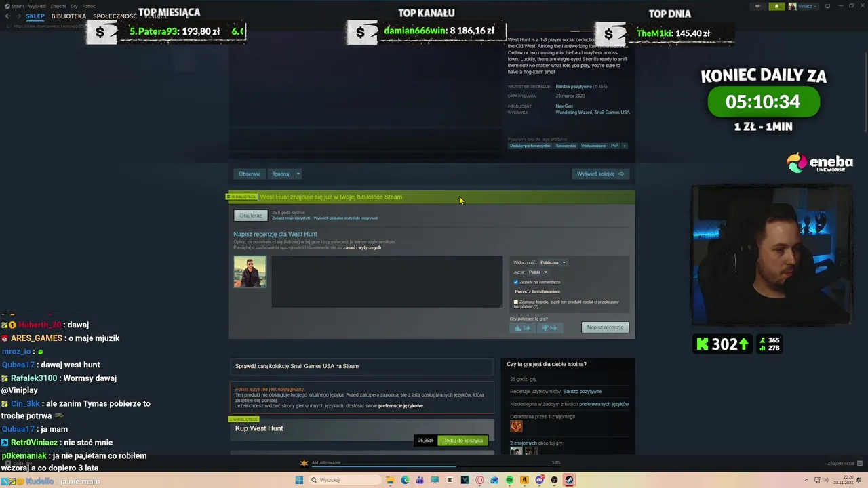The height and width of the screenshot is (488, 868).
Task: Open the Wyświetl menu
Action: (x=37, y=6)
